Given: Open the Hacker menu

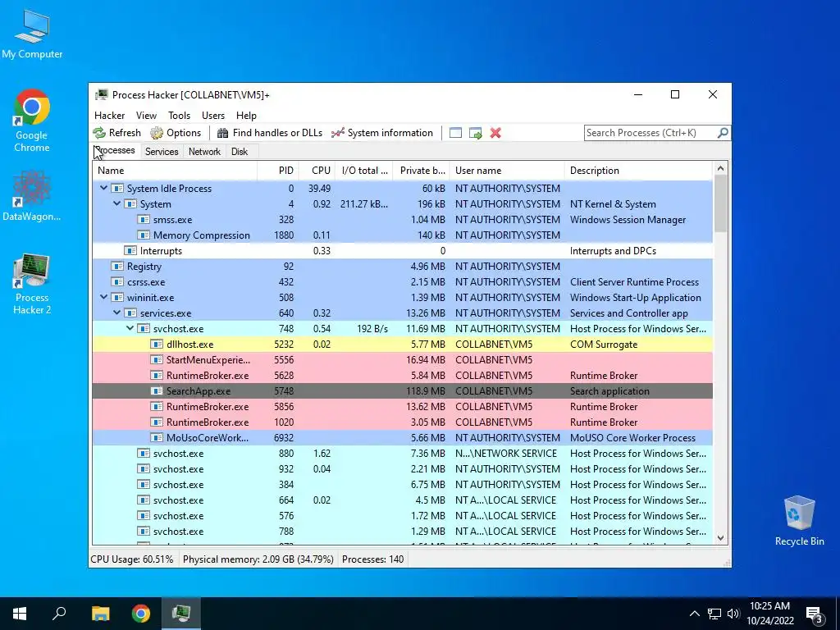Looking at the screenshot, I should tap(109, 116).
